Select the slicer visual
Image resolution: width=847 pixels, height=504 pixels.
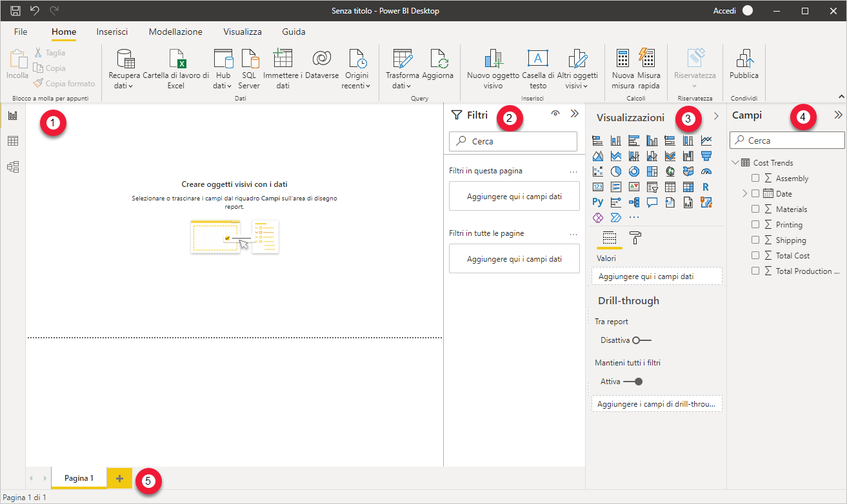652,187
